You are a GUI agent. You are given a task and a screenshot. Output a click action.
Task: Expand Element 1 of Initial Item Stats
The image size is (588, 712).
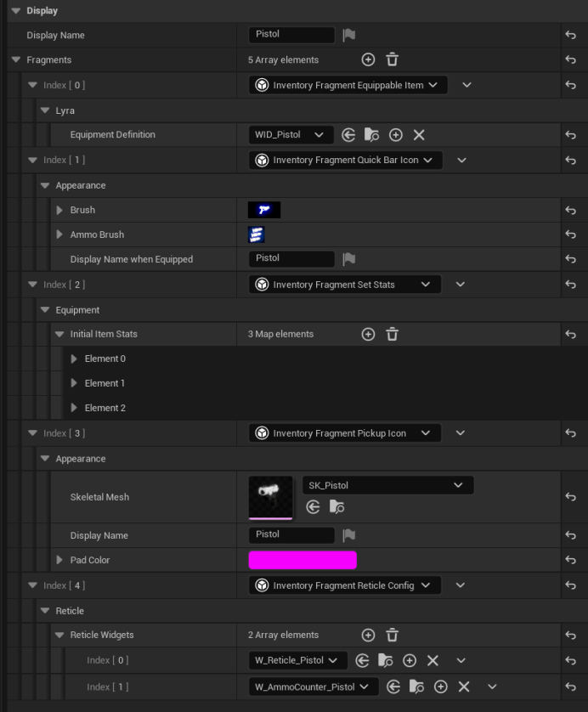[x=74, y=383]
